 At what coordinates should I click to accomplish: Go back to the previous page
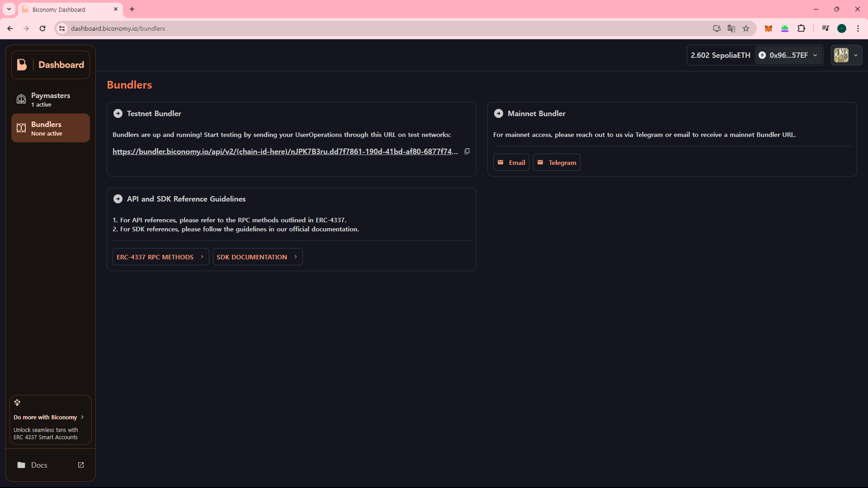point(10,28)
